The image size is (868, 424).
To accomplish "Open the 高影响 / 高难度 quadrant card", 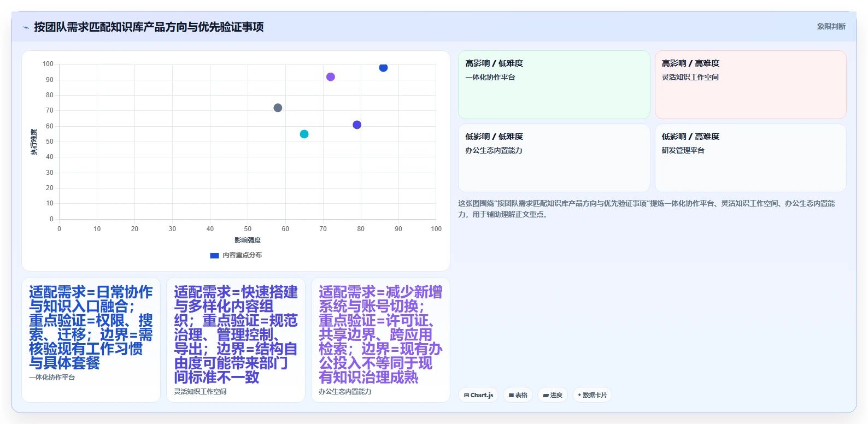I will tap(750, 85).
